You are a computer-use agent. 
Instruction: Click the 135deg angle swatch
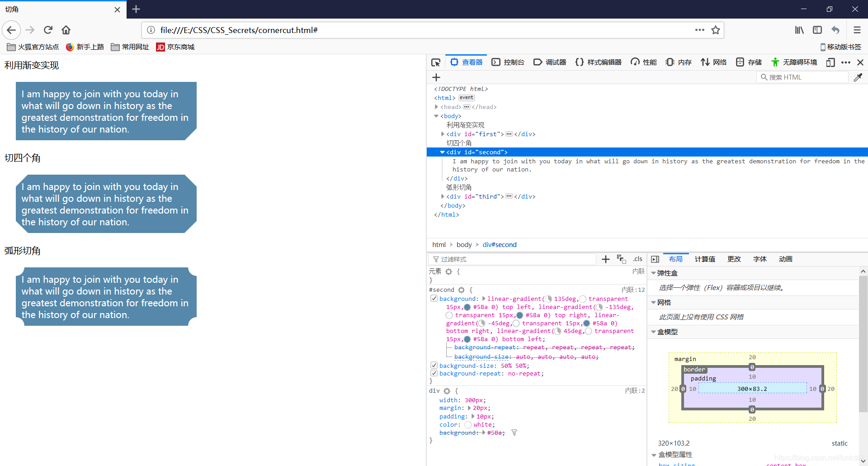pyautogui.click(x=549, y=299)
